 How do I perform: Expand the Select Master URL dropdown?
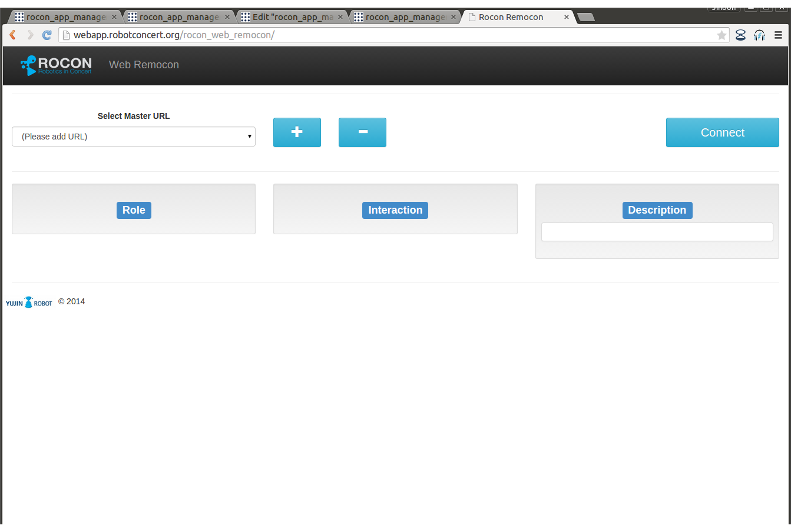pos(134,137)
